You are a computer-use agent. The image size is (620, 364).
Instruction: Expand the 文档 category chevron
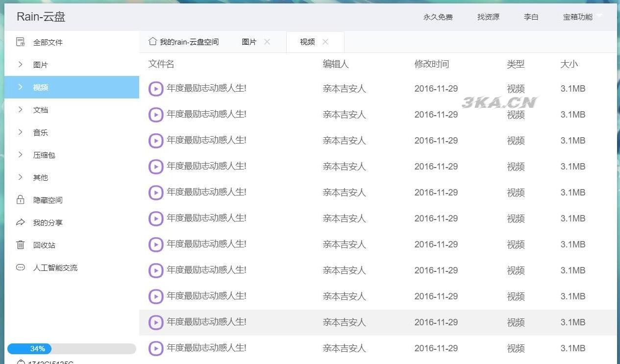21,110
